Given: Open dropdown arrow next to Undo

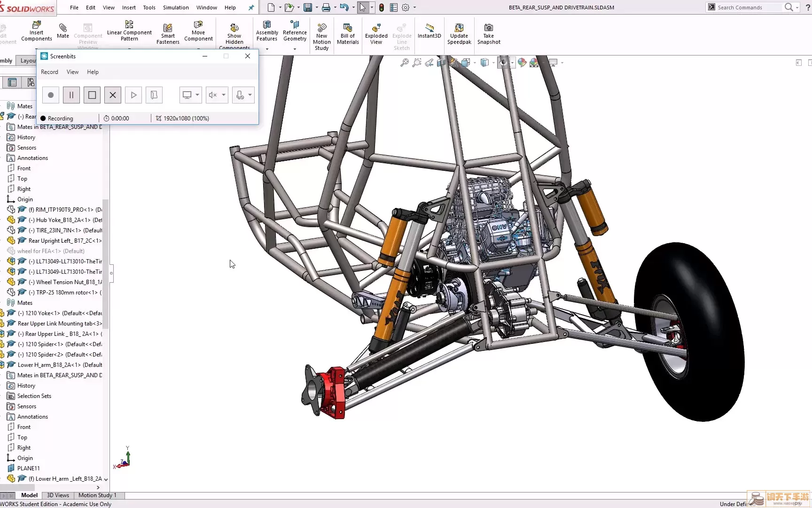Looking at the screenshot, I should coord(353,8).
